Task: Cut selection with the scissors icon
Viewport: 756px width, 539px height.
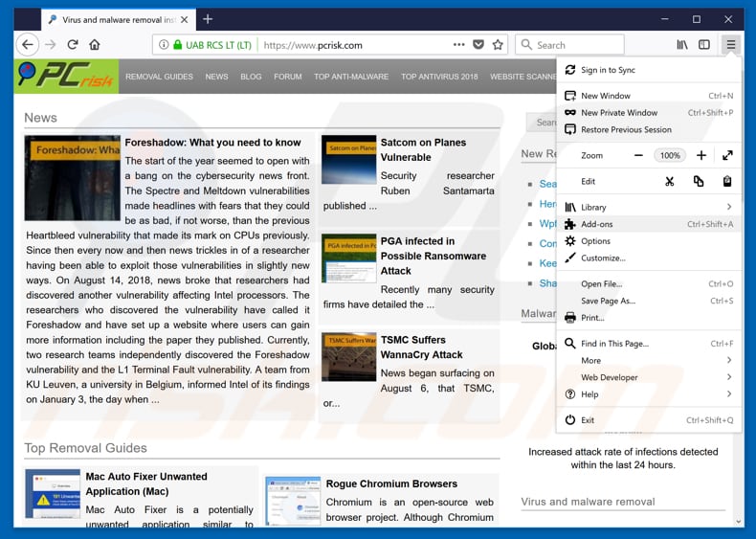Action: (669, 182)
